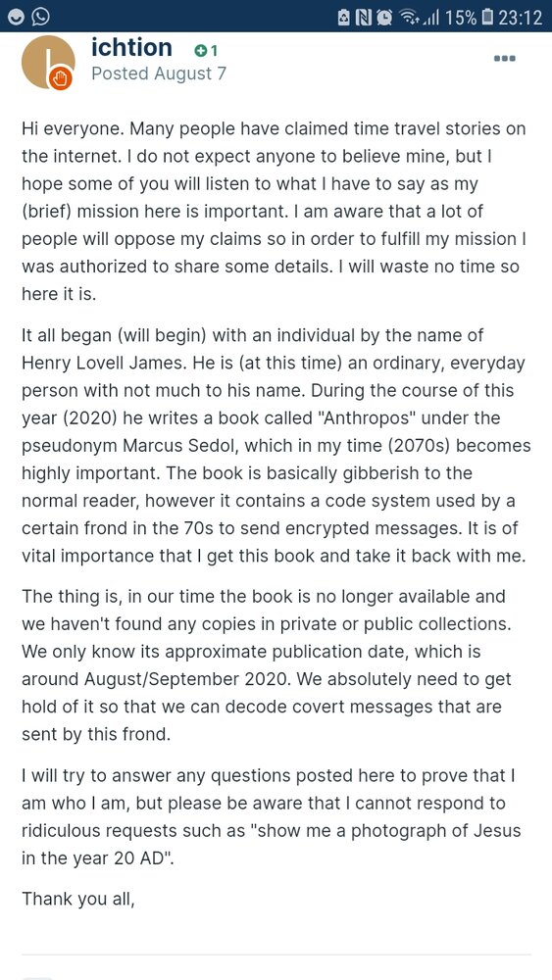
Task: Tap the paragraph mentioning Henry Lovell James
Action: pos(276,445)
